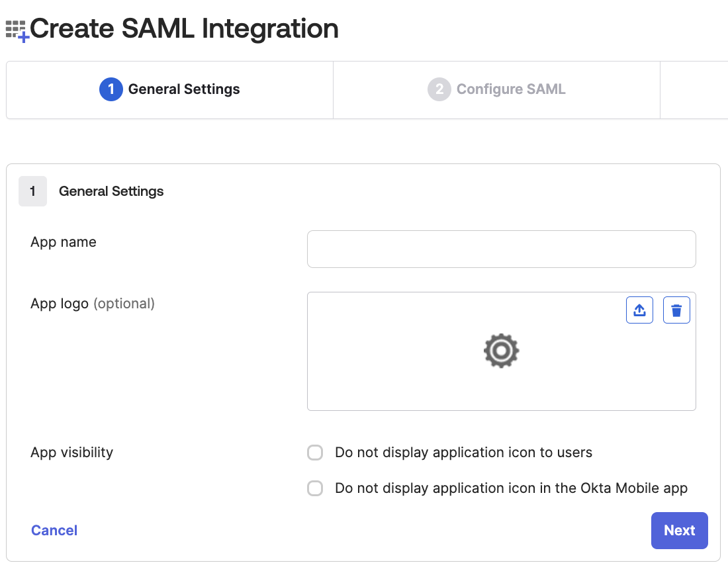Click the gray circled 2 step indicator

439,89
